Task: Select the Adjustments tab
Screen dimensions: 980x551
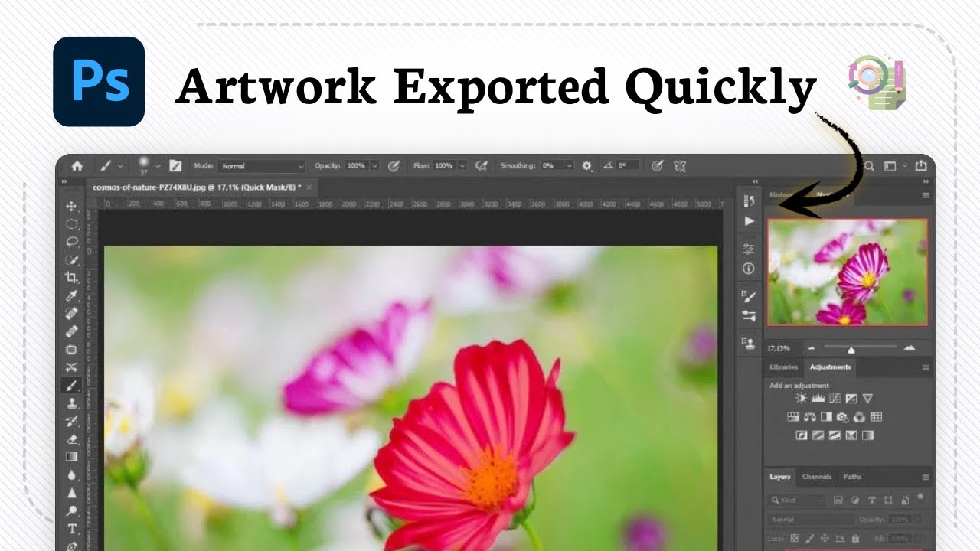Action: [830, 367]
